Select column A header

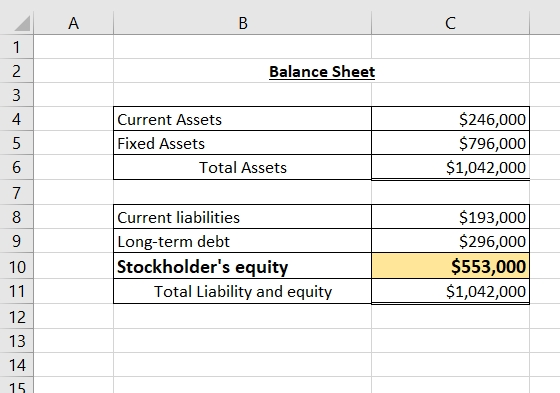pos(74,23)
